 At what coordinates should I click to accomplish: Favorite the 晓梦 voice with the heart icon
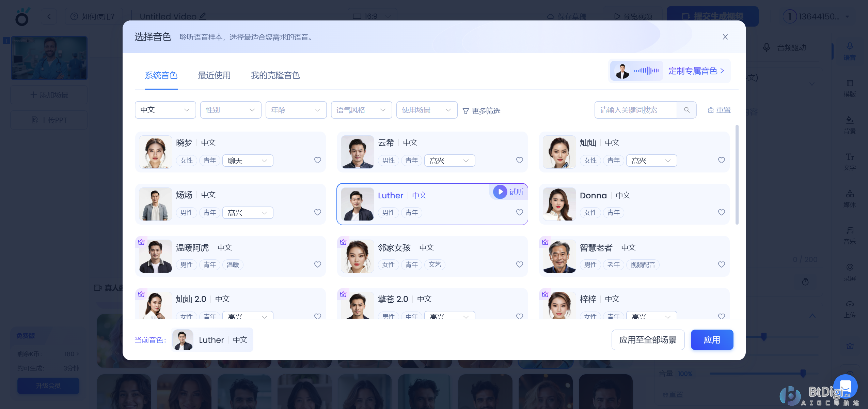(x=318, y=160)
